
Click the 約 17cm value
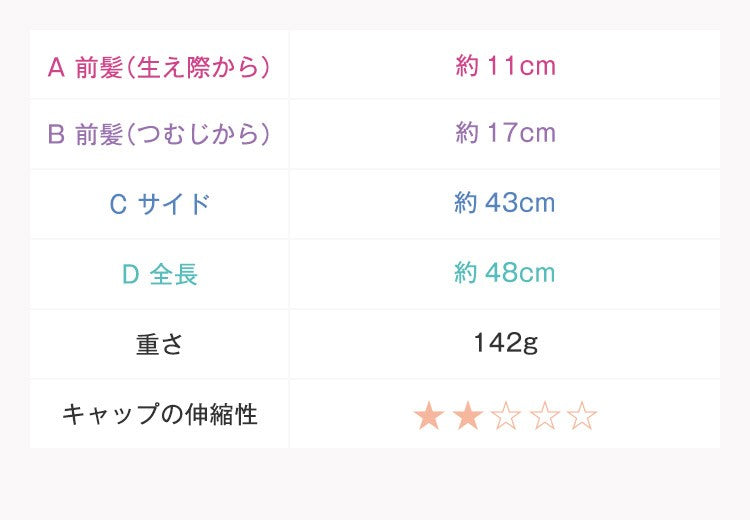click(505, 133)
